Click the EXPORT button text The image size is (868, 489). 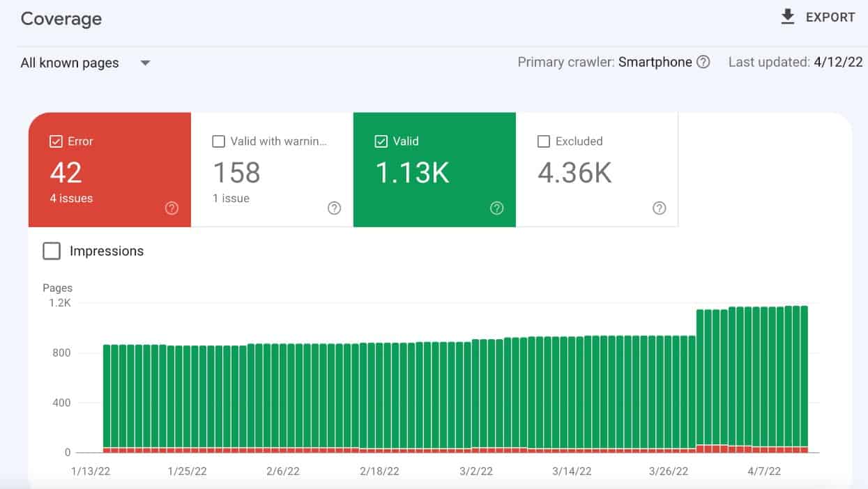click(x=830, y=17)
